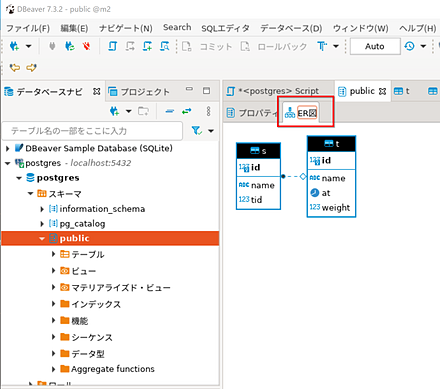Open the ウィンドウ(W) menu
440x389 pixels.
click(361, 28)
